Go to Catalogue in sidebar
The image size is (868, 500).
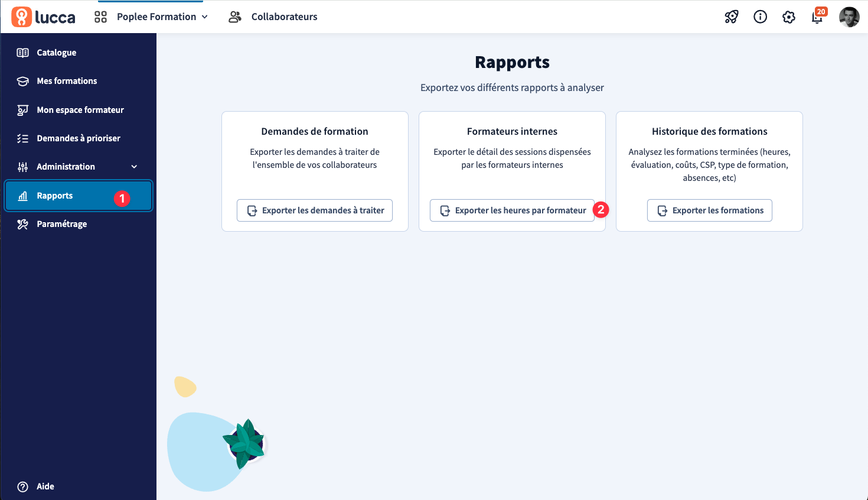78,53
